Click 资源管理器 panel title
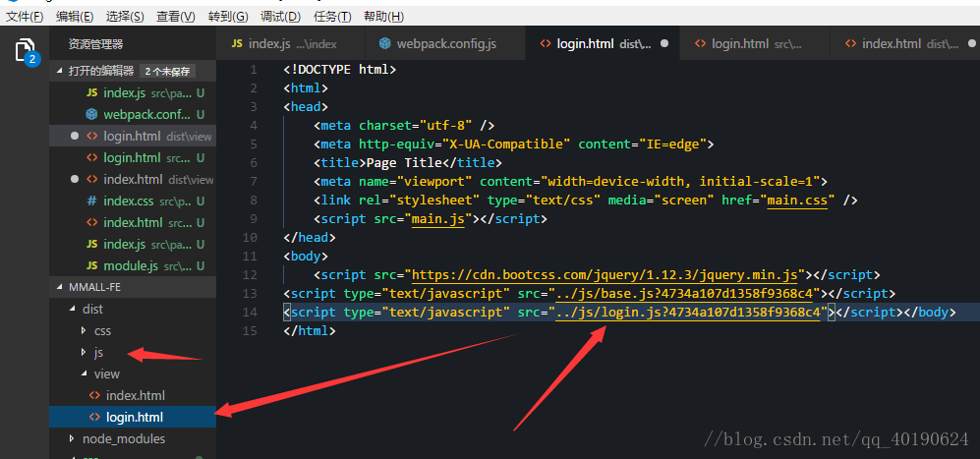The width and height of the screenshot is (980, 459). point(95,44)
